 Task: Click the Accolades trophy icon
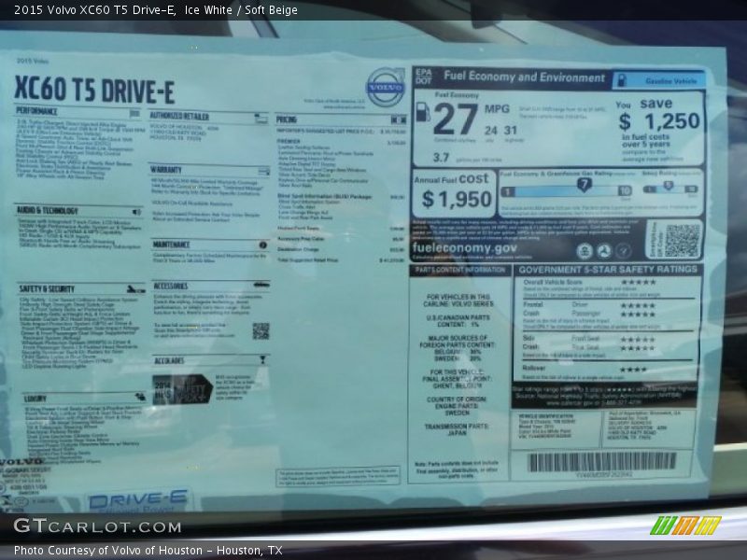(x=262, y=360)
